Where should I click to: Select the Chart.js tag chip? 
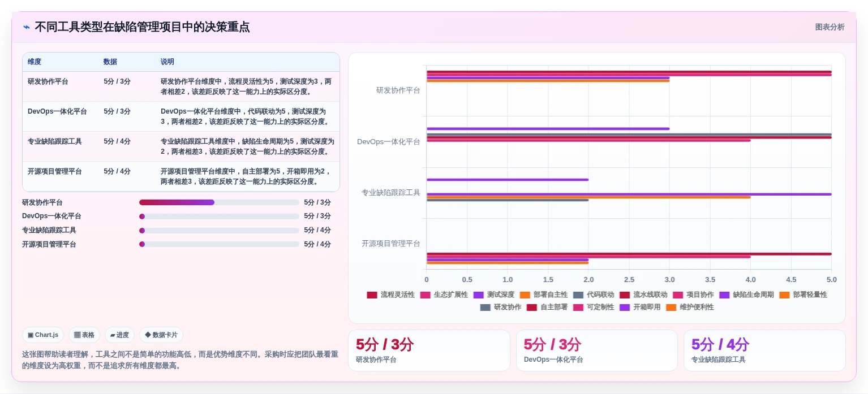click(x=43, y=335)
